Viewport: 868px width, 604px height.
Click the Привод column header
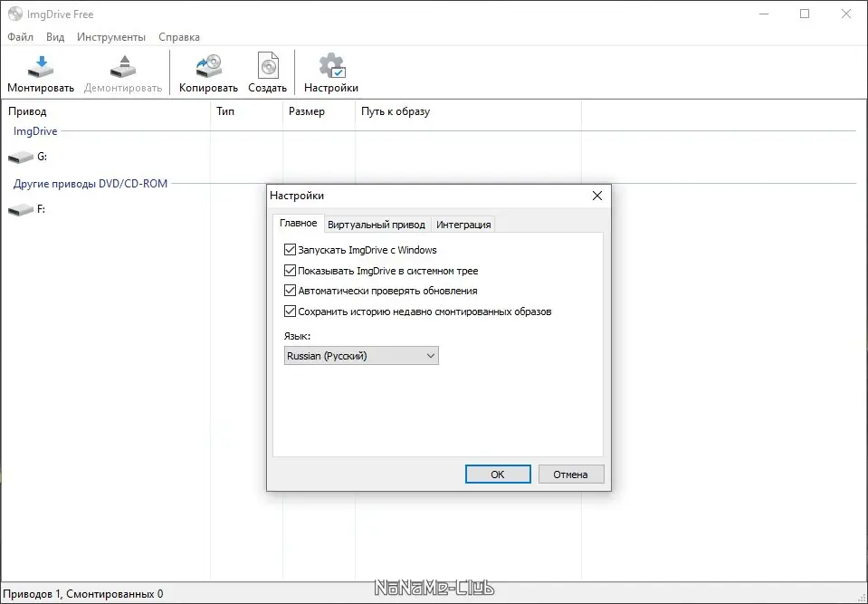pyautogui.click(x=106, y=111)
